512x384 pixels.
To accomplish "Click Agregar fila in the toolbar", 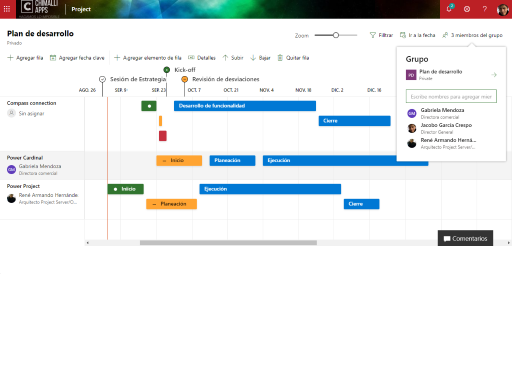I will pyautogui.click(x=25, y=58).
